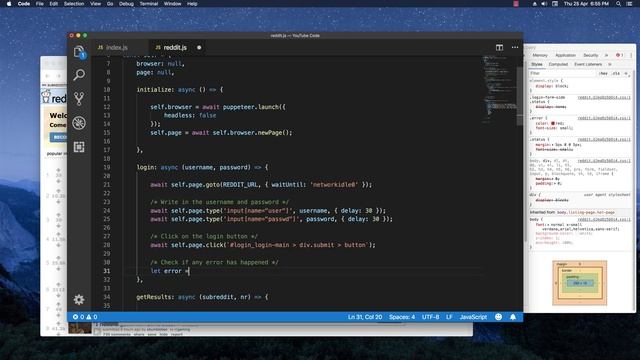Image resolution: width=640 pixels, height=360 pixels.
Task: Click the Filter field in Styles pane
Action: [x=562, y=73]
